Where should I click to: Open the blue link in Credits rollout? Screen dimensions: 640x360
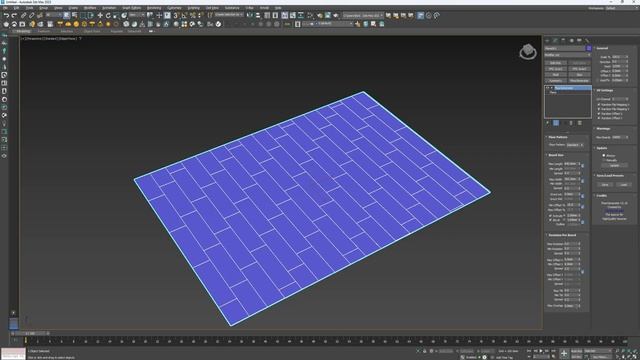[614, 210]
